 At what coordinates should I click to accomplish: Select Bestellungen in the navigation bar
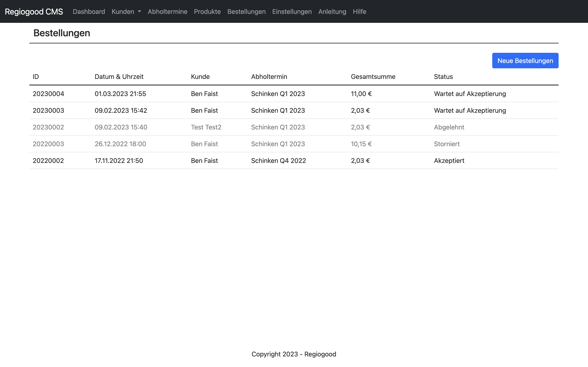(246, 12)
